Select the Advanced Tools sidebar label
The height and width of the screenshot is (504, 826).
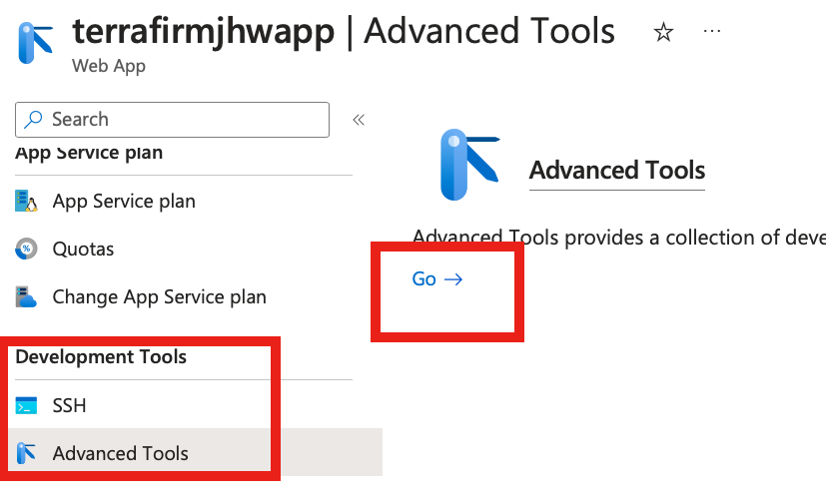pyautogui.click(x=120, y=454)
